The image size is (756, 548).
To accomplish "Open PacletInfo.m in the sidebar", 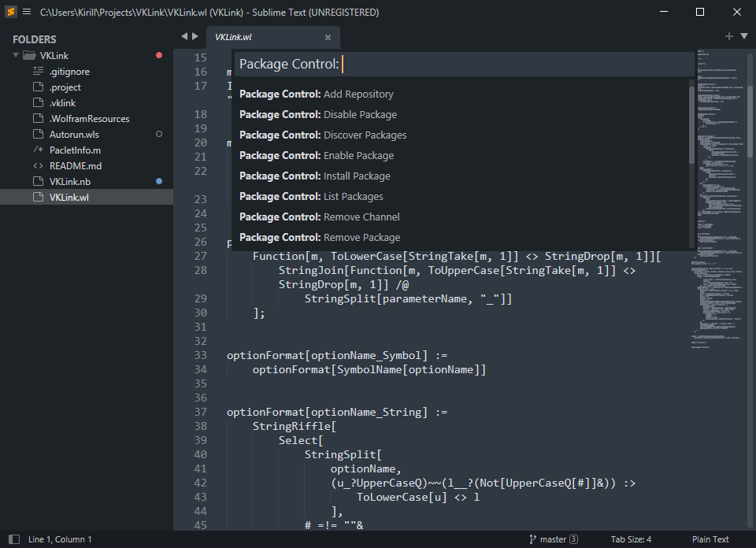I will [x=76, y=150].
